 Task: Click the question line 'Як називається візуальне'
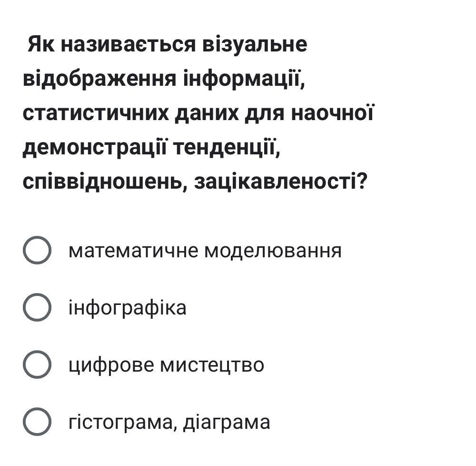pyautogui.click(x=167, y=44)
